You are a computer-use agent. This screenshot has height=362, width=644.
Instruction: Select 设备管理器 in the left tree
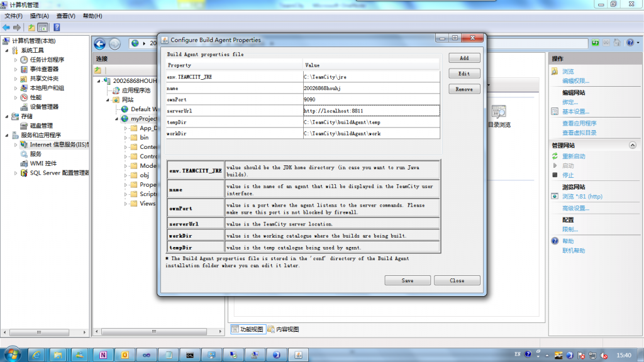[x=44, y=107]
